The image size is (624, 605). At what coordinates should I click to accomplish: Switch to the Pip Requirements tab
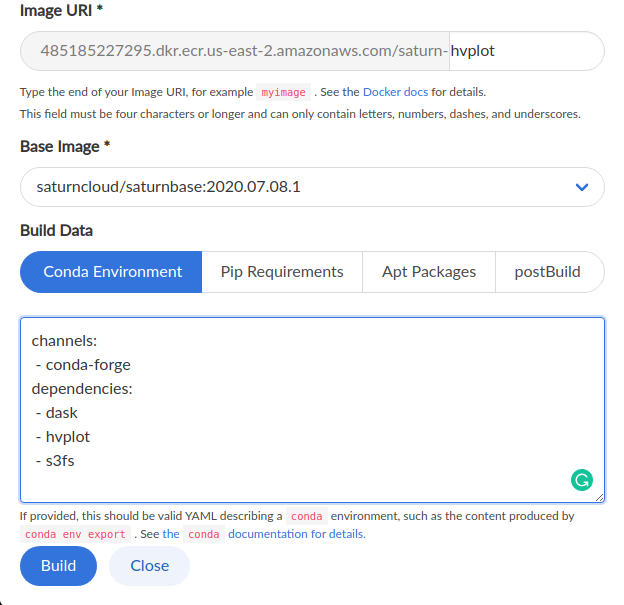click(x=282, y=272)
